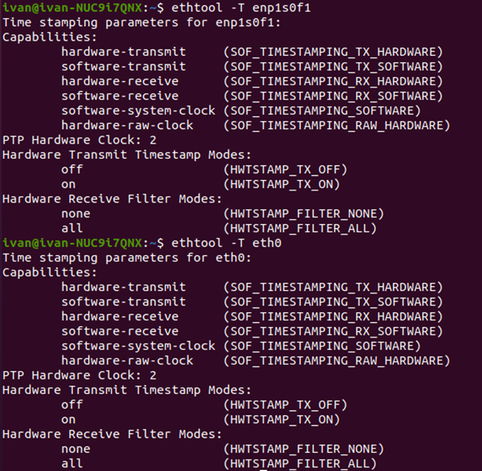
Task: Click SOF_TIMESTAMPING_RX_SOFTWARE in the eth0 output
Action: [333, 331]
